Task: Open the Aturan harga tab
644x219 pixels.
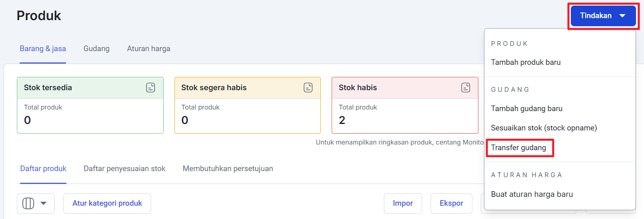Action: coord(149,49)
